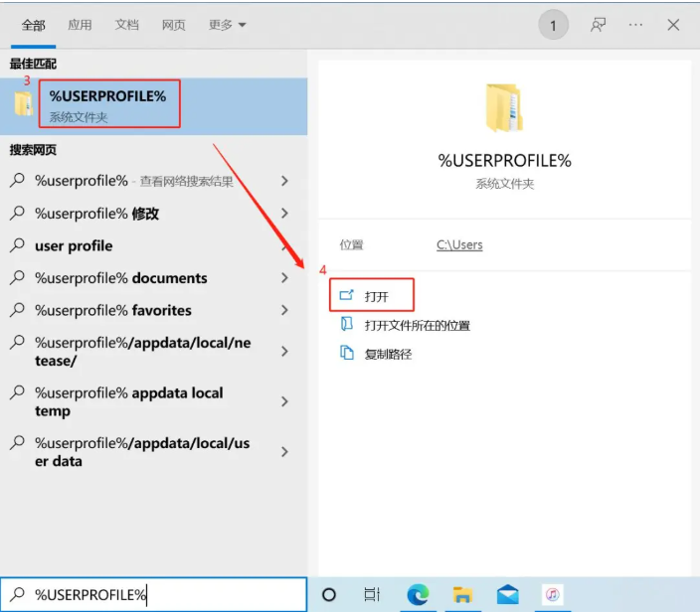This screenshot has width=700, height=614.
Task: Switch to the 全部 tab
Action: coord(34,25)
